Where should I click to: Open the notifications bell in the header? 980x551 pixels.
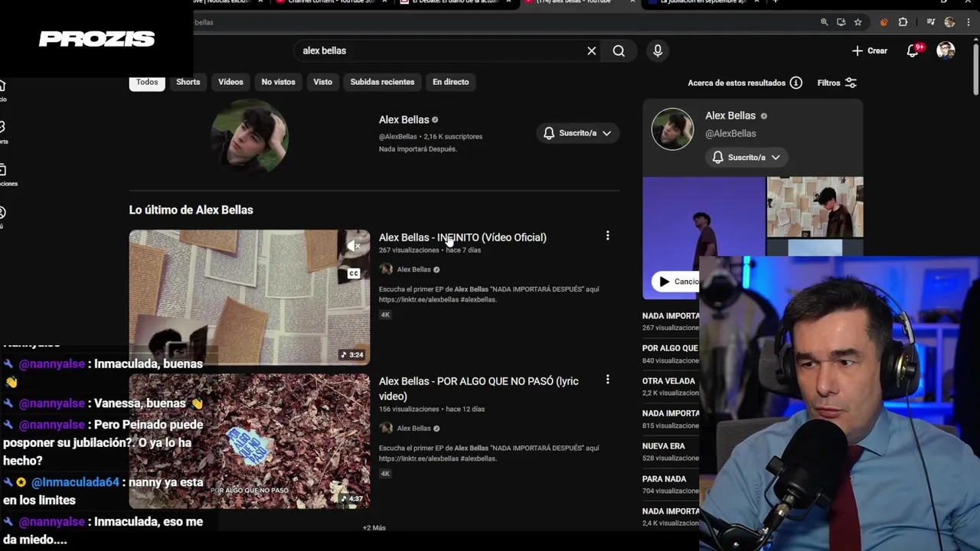(913, 51)
